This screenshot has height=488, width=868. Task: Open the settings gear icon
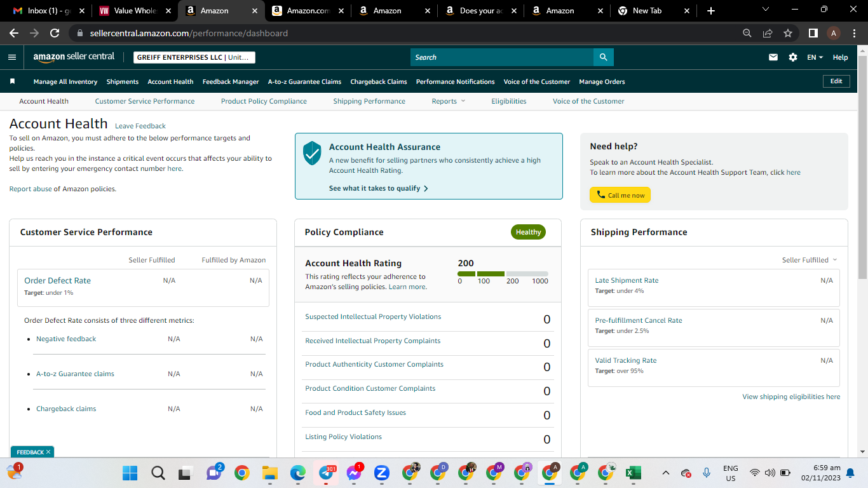(x=793, y=57)
